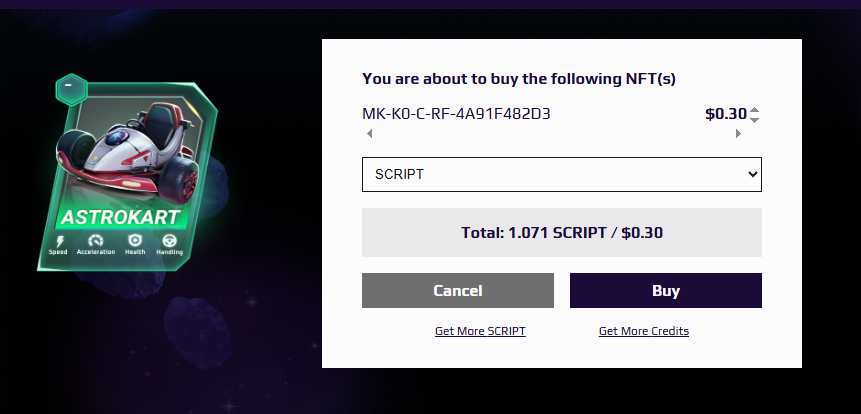Click the right scroll arrow under the price

pos(738,133)
